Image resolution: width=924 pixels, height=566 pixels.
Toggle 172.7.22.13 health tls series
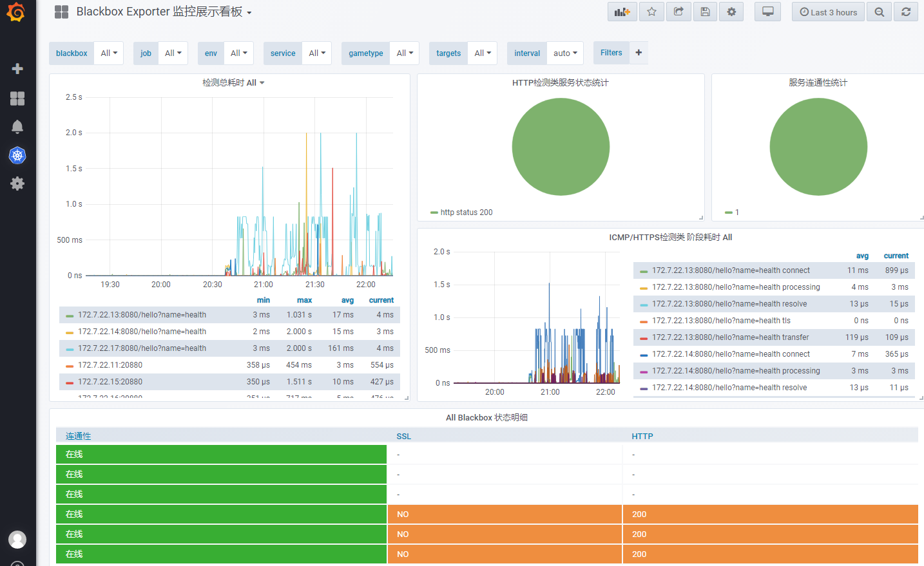[x=721, y=321]
